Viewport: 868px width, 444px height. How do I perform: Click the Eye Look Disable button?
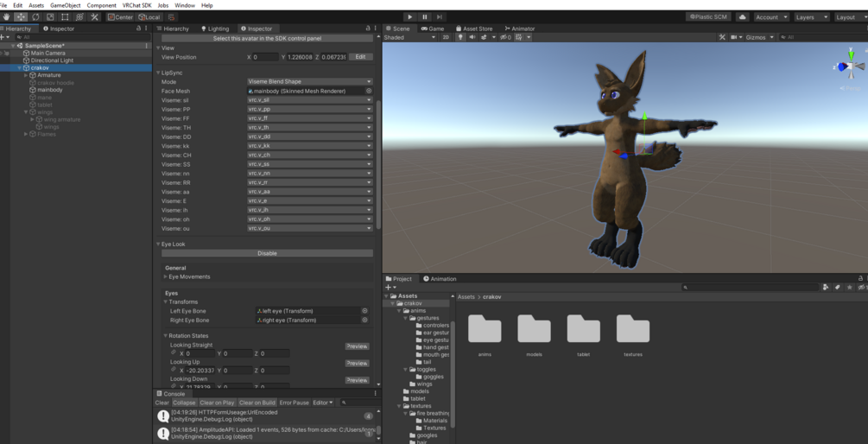pos(268,254)
